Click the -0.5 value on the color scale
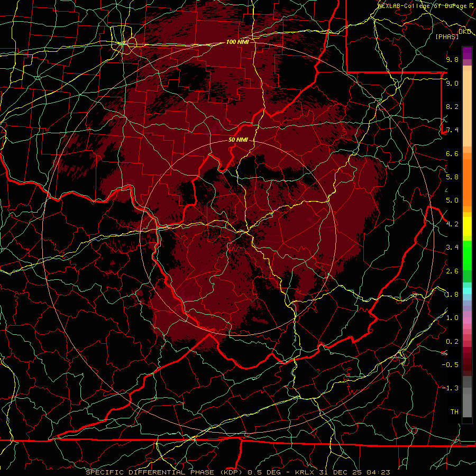Screen dimensions: 476x476 tap(450, 365)
